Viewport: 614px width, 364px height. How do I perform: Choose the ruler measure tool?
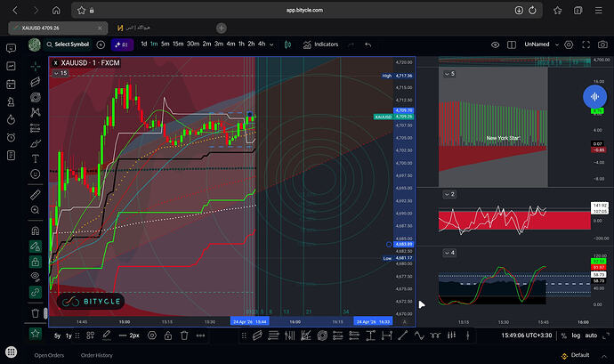click(x=36, y=194)
